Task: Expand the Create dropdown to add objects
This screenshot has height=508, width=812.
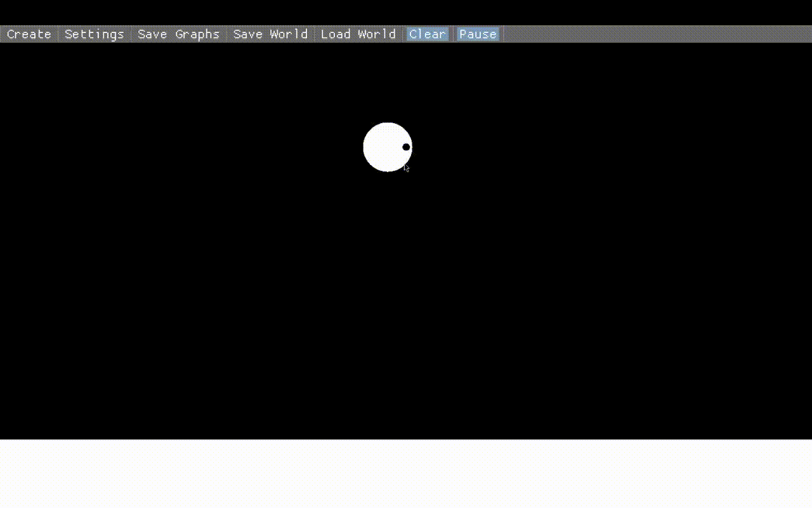Action: click(x=29, y=34)
